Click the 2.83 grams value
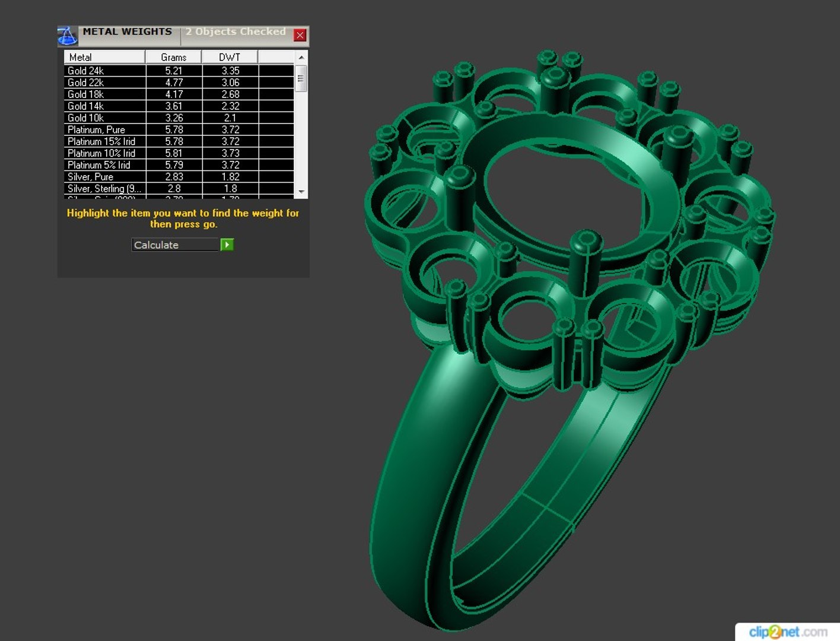 (x=174, y=177)
